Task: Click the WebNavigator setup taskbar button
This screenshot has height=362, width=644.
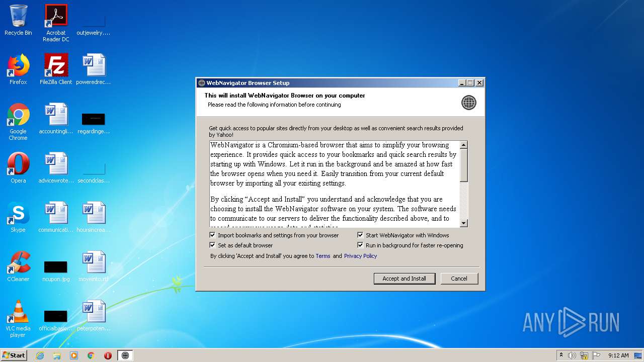Action: point(125,355)
